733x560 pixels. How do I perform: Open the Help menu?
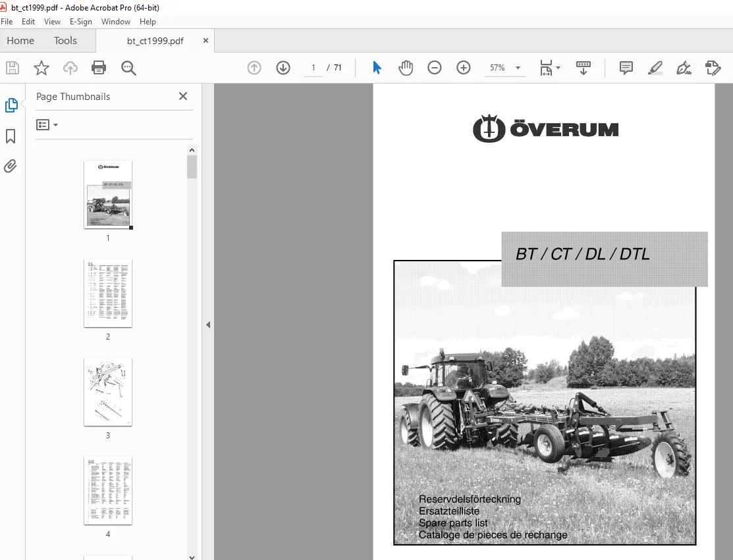pyautogui.click(x=148, y=22)
